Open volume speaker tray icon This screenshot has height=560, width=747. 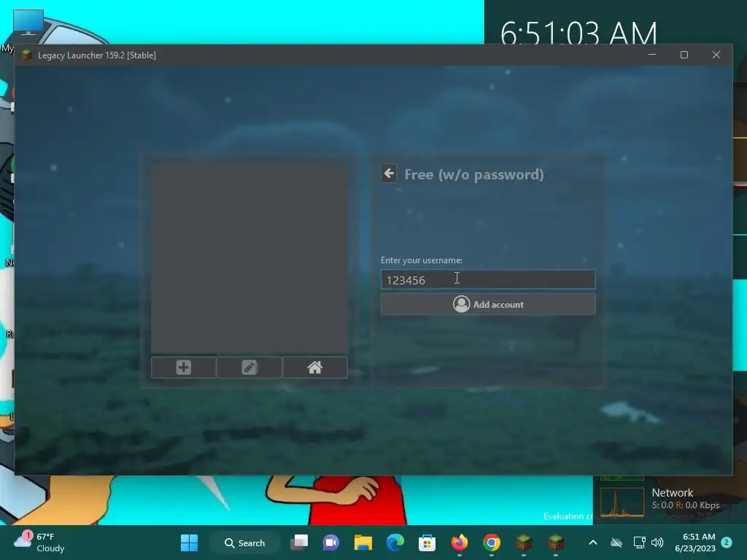tap(657, 542)
